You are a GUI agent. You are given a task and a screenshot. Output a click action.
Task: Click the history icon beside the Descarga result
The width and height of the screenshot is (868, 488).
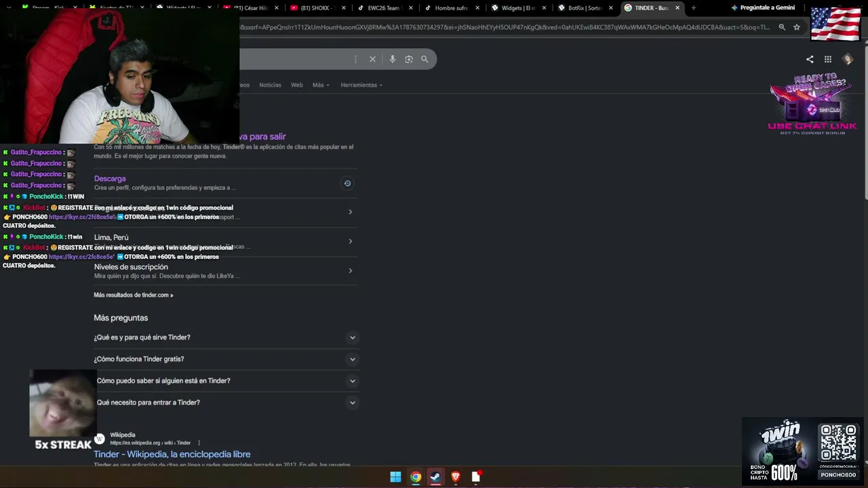tap(347, 183)
